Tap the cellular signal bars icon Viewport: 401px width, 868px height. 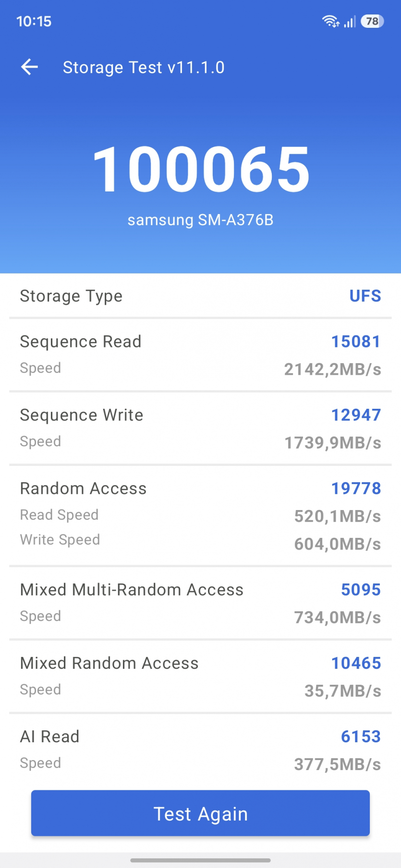pos(350,22)
